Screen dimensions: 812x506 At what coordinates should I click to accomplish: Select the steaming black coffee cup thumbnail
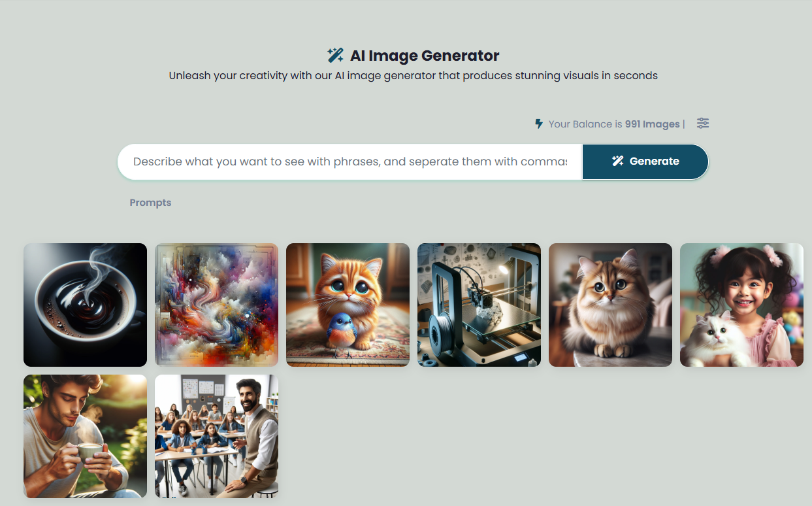(85, 305)
